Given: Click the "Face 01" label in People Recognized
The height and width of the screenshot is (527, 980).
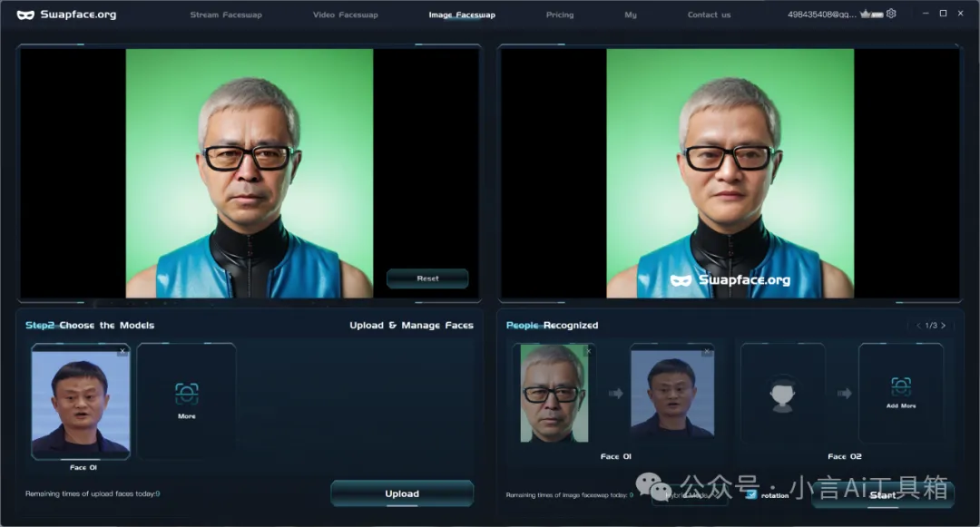Looking at the screenshot, I should 615,456.
